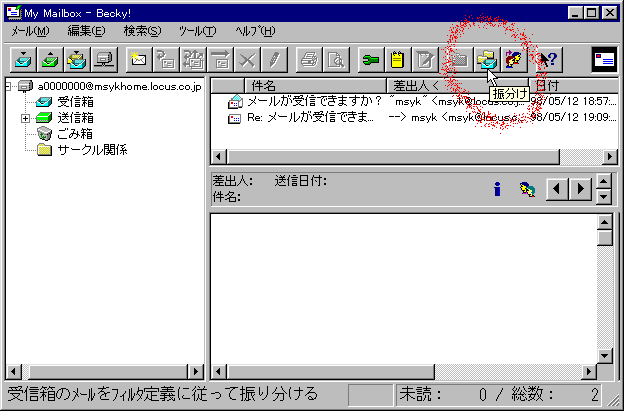Click the 振分け (sort by filter) toolbar icon
This screenshot has width=624, height=411.
487,61
